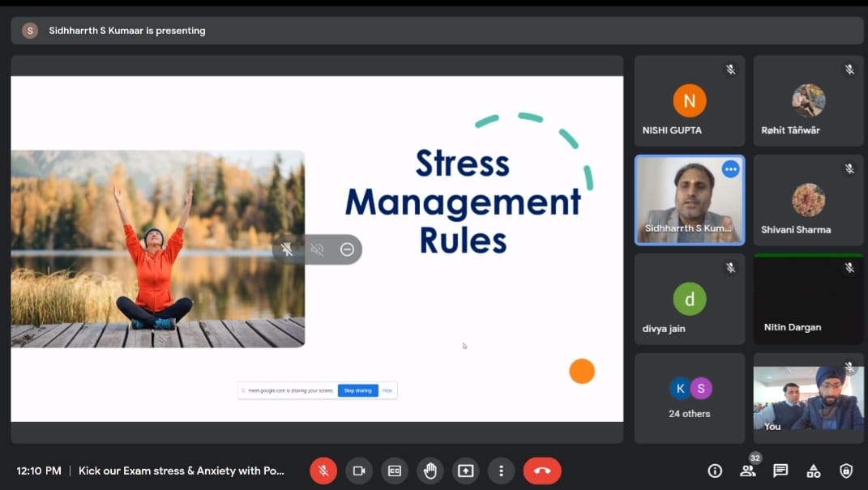868x490 pixels.
Task: Open the activities panel
Action: [814, 471]
